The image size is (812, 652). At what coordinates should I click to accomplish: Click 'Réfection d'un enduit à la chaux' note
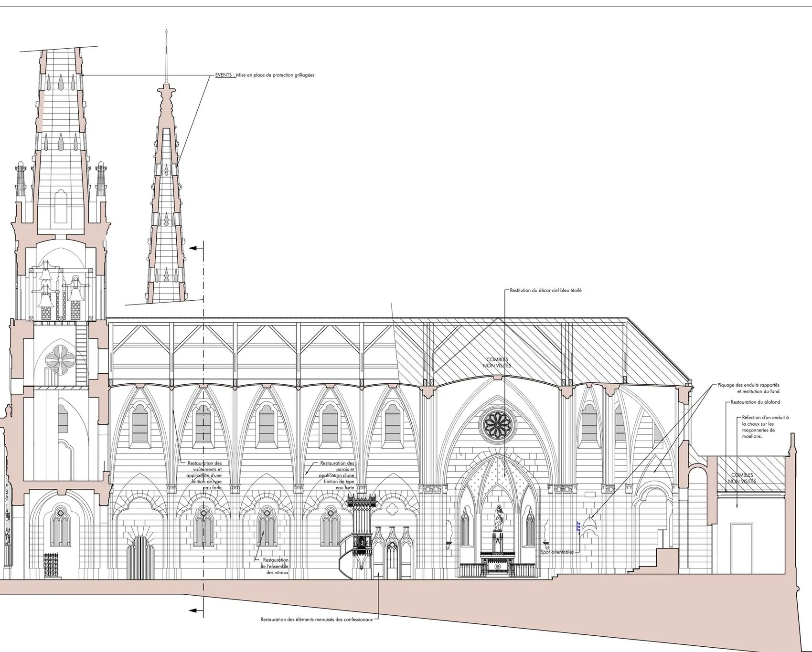click(x=765, y=427)
